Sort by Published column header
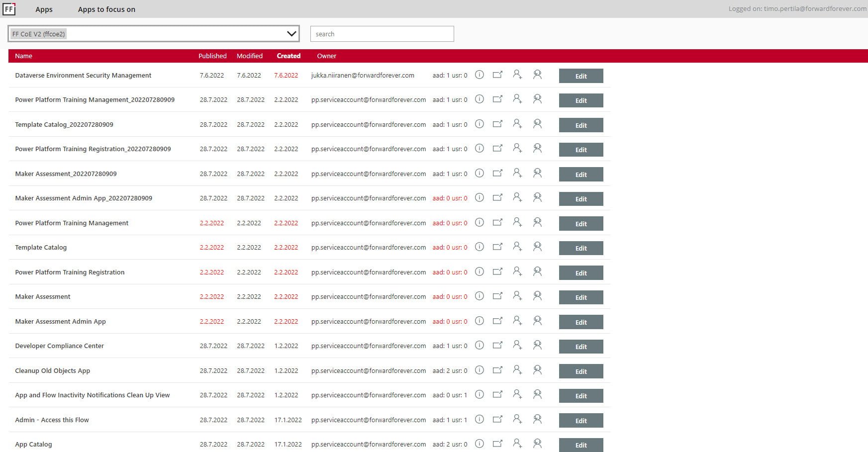Image resolution: width=868 pixels, height=452 pixels. (212, 56)
